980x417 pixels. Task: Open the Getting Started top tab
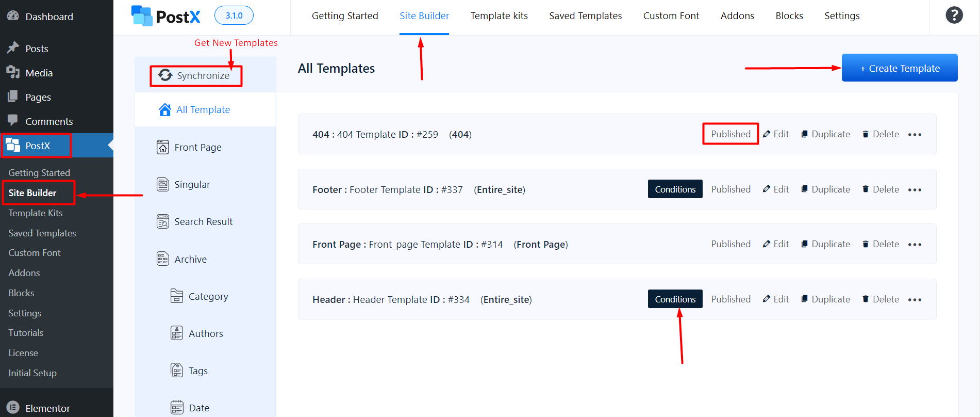click(x=345, y=16)
